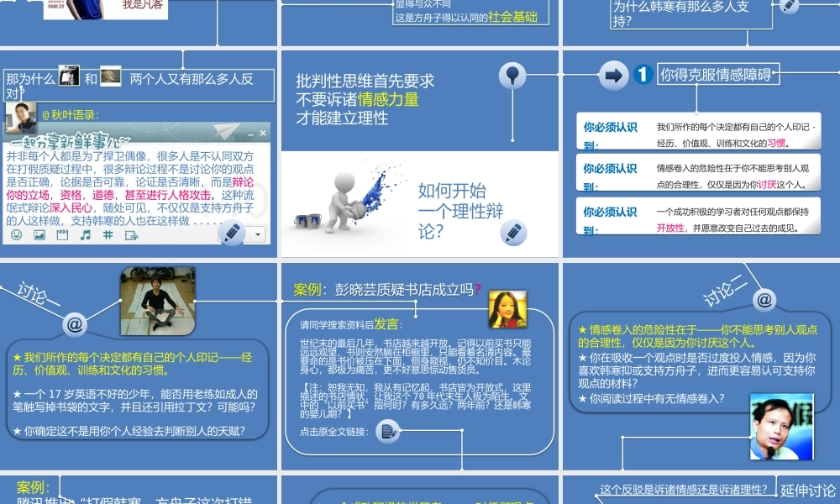840x504 pixels.
Task: Click the numbered 1 circle badge
Action: pos(643,74)
